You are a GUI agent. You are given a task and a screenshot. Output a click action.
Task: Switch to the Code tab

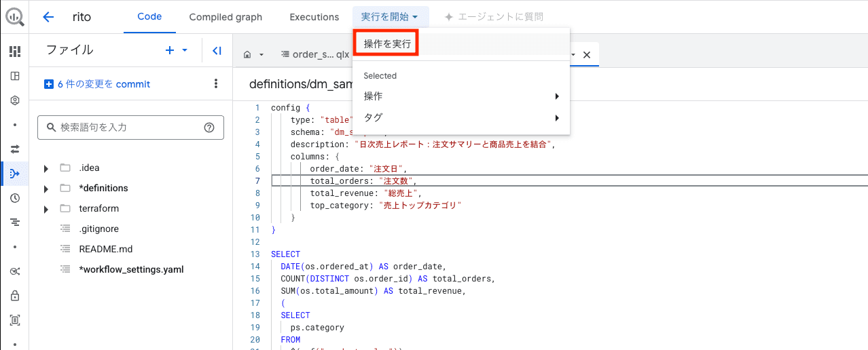click(149, 17)
